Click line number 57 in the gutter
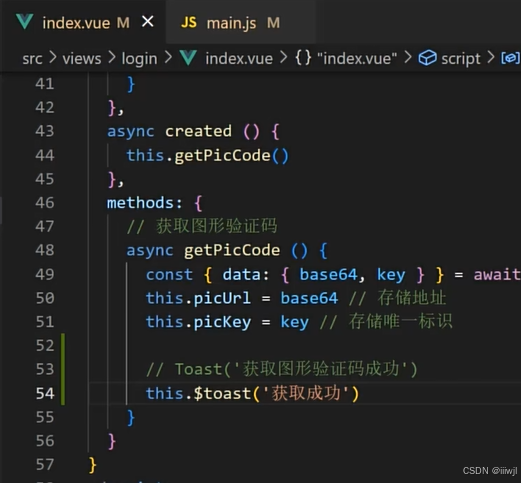The image size is (521, 483). coord(45,465)
